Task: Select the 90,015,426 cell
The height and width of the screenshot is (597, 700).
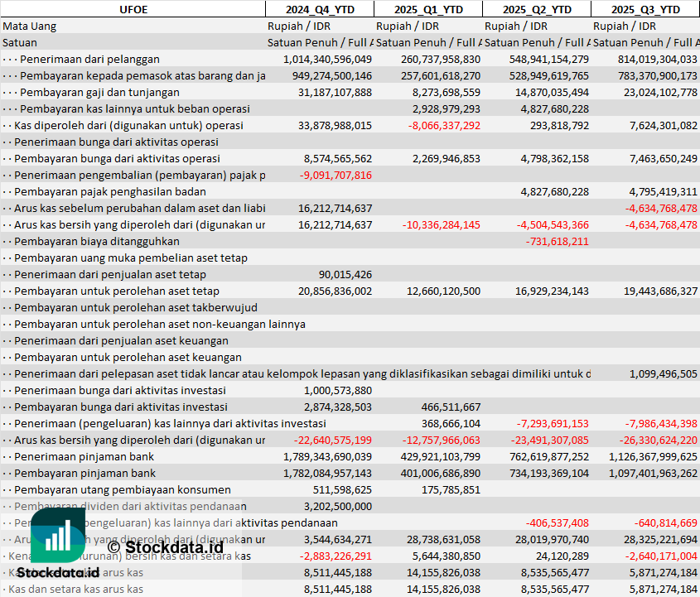Action: (345, 274)
